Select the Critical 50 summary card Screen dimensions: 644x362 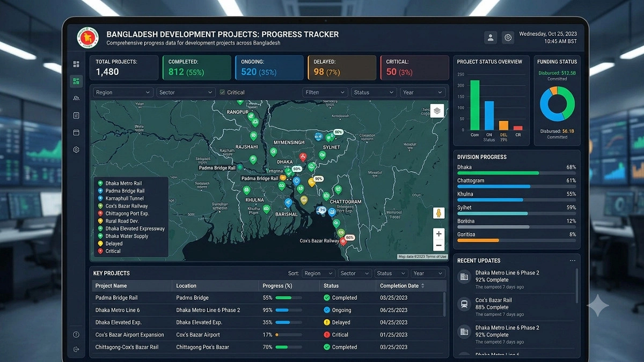[414, 68]
